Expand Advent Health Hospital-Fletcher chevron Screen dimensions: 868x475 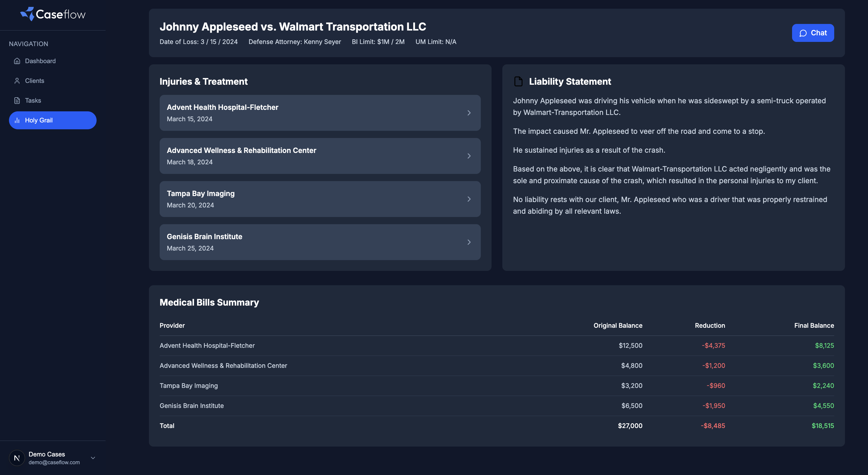click(469, 113)
